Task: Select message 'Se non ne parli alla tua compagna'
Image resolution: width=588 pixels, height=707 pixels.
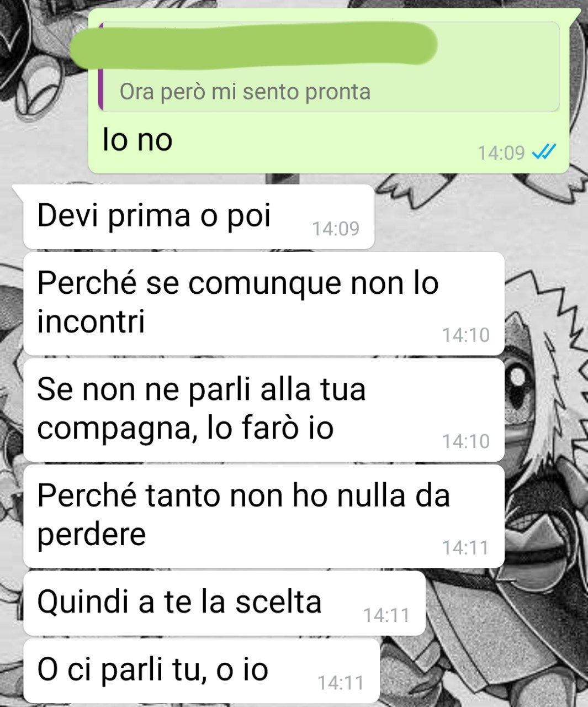Action: point(264,410)
